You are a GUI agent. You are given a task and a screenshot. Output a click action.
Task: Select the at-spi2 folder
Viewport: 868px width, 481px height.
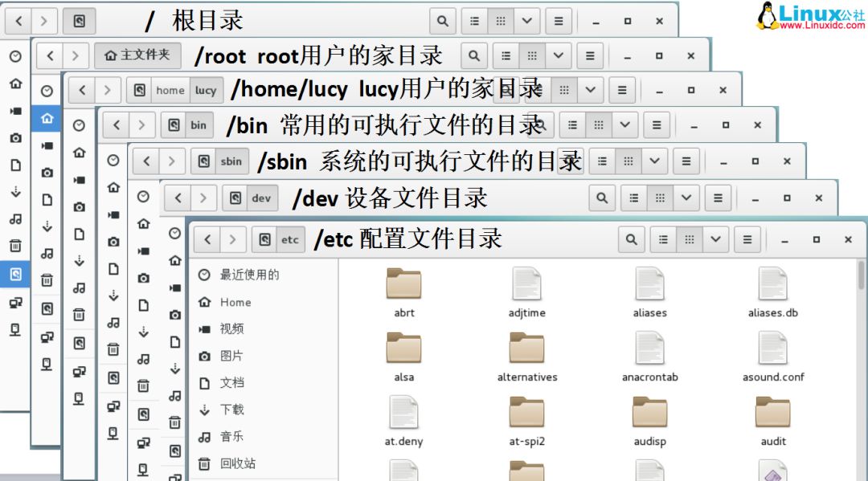pos(527,422)
